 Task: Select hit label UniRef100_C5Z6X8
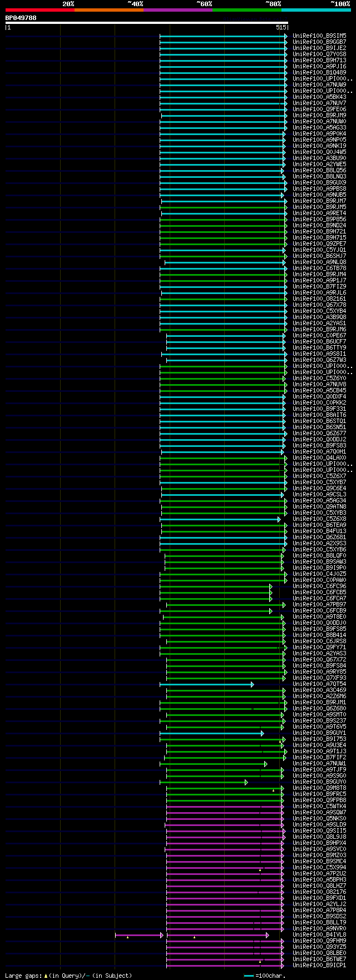(319, 519)
